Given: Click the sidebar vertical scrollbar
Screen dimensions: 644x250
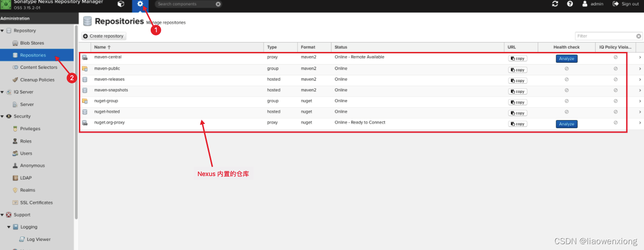Looking at the screenshot, I should (76, 122).
